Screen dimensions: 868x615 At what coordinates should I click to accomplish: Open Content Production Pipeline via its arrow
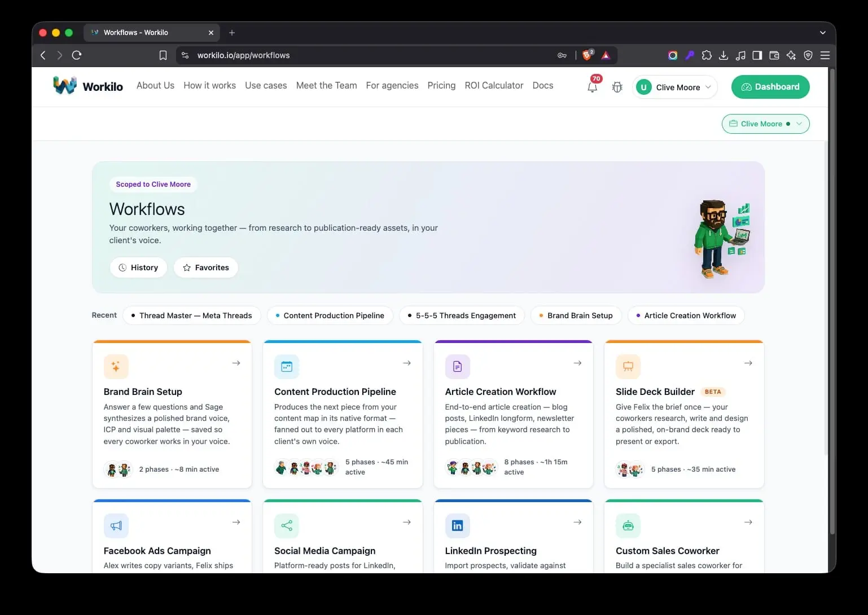tap(407, 363)
